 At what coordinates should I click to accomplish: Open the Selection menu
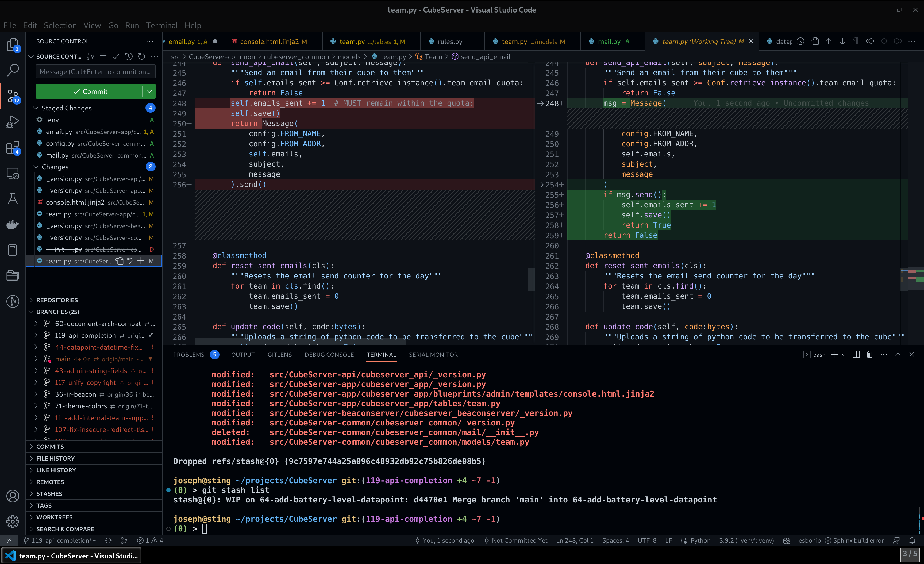tap(60, 25)
